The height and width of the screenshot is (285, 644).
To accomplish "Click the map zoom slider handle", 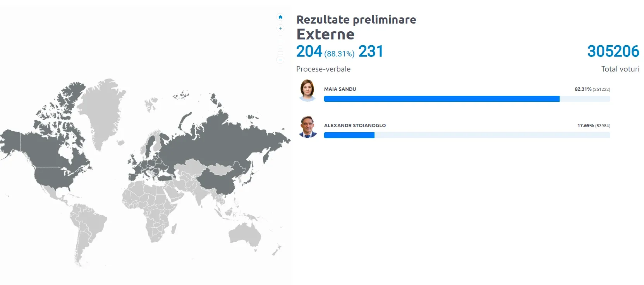I will click(280, 53).
